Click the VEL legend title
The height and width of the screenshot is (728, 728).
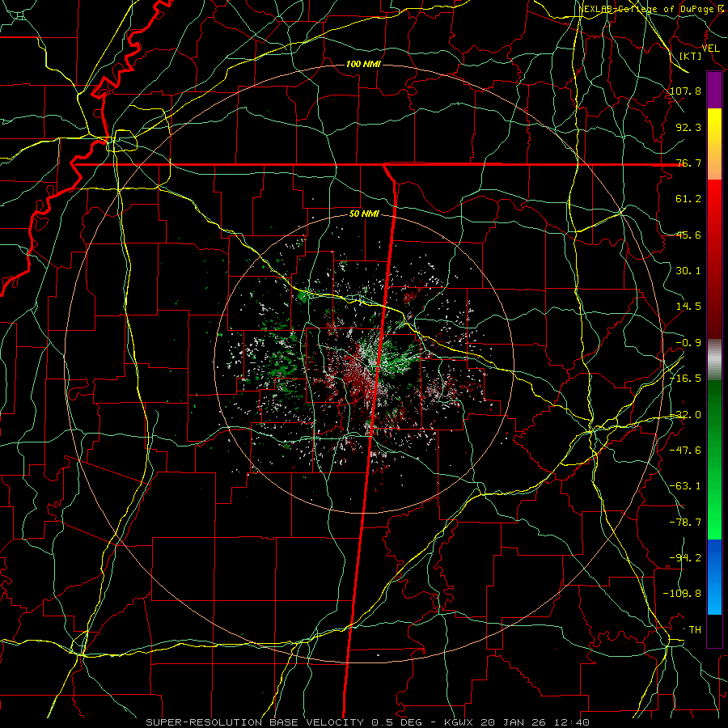click(711, 49)
